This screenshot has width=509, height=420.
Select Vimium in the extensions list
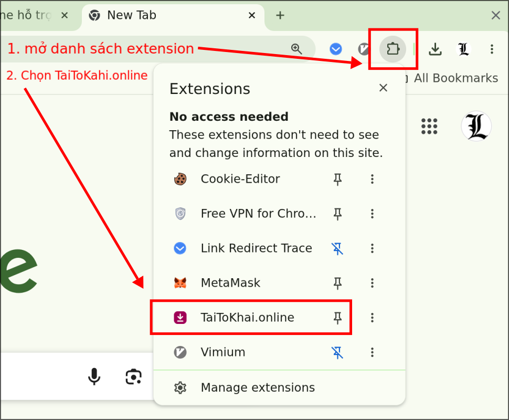(x=240, y=352)
